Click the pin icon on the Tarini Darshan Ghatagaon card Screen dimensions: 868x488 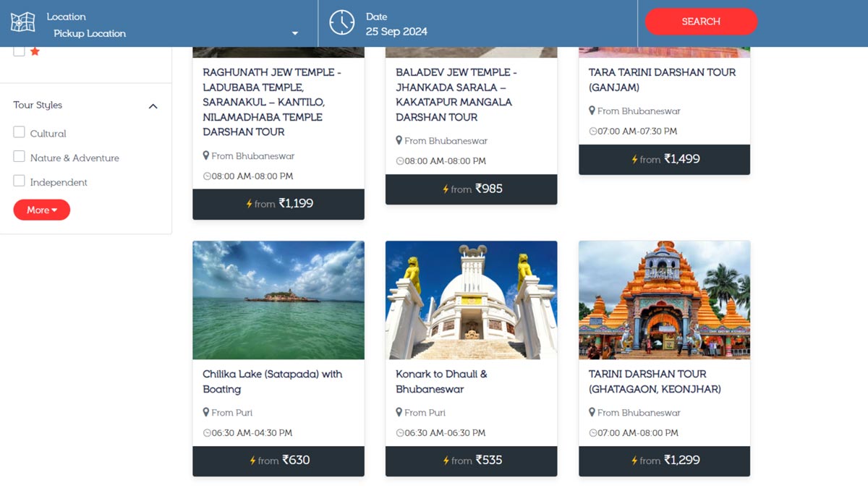click(x=593, y=412)
